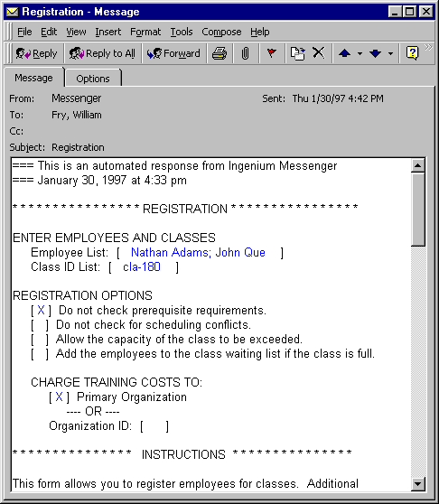This screenshot has width=439, height=504.
Task: Delete the message with the X icon
Action: pos(319,52)
